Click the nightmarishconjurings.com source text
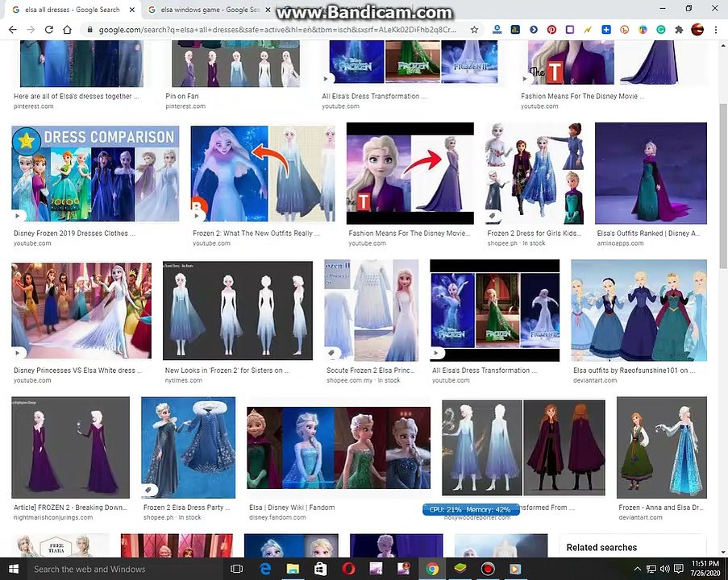The height and width of the screenshot is (580, 728). (53, 517)
